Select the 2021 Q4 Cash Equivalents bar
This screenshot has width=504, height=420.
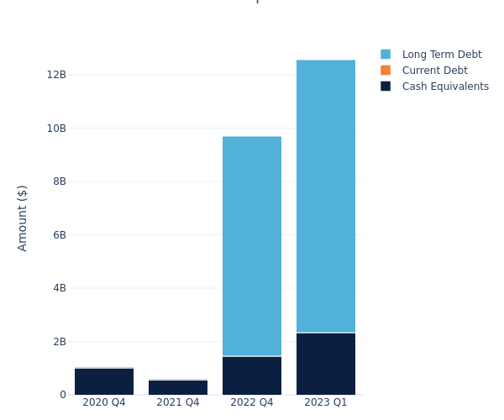click(178, 387)
